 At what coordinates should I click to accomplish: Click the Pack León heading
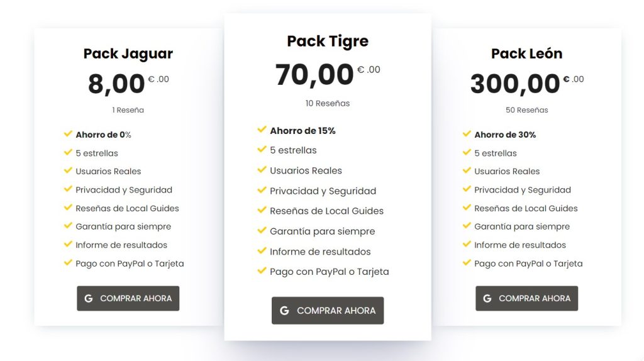pos(526,54)
